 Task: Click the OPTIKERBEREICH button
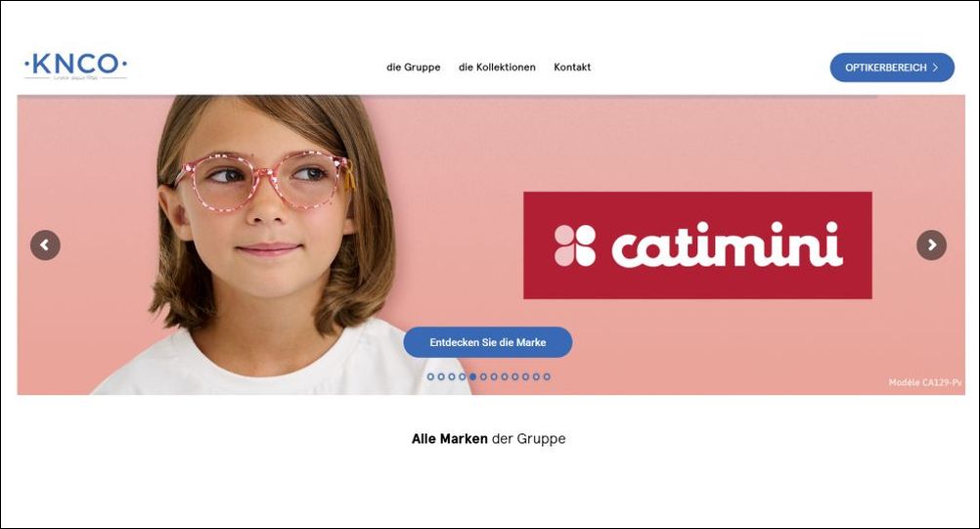click(x=892, y=67)
